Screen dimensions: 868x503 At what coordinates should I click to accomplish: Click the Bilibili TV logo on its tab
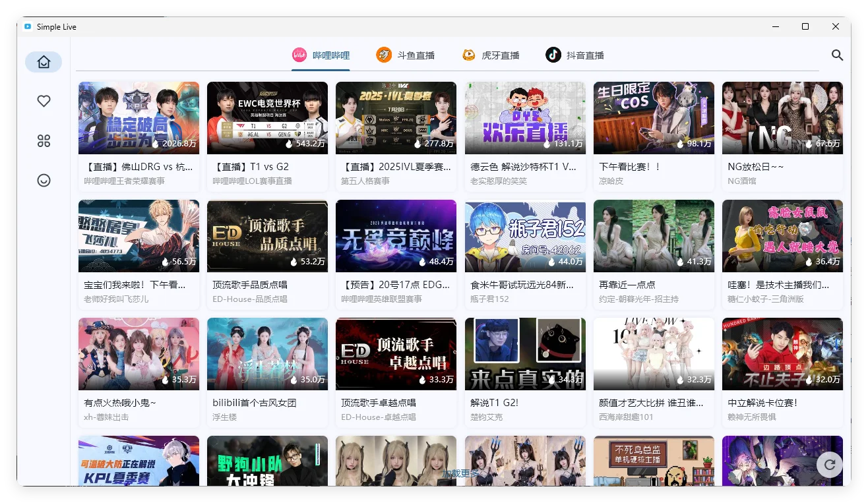coord(298,55)
